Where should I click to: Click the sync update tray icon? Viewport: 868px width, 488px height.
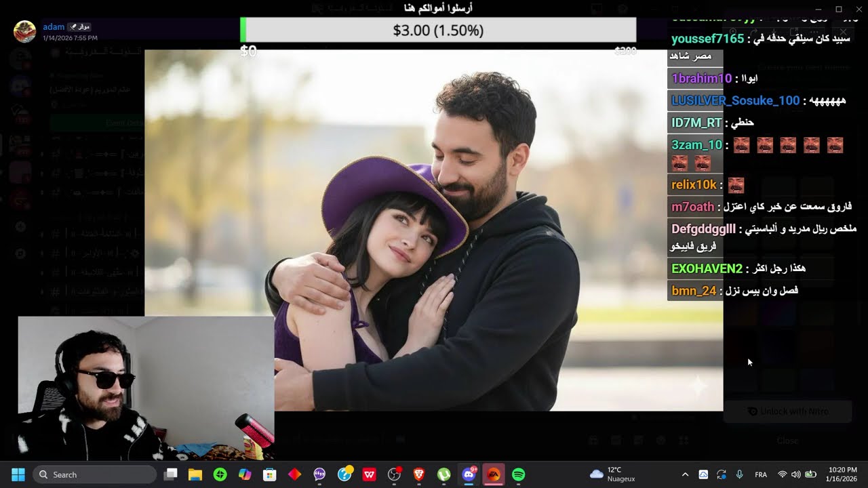(x=721, y=474)
